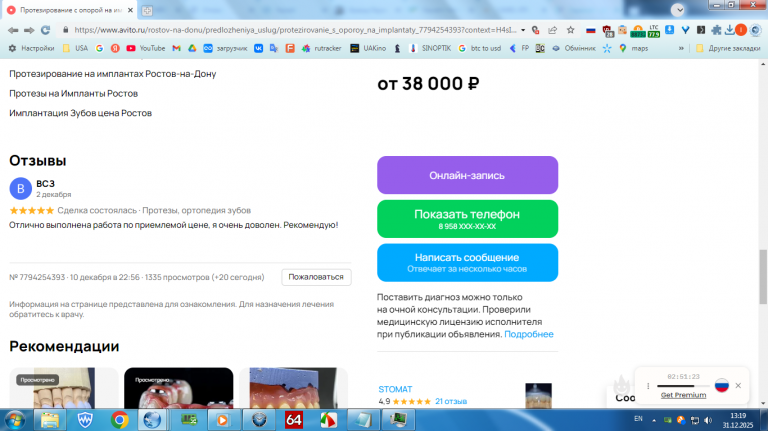Open third recommendation denture thumbnail

click(293, 388)
